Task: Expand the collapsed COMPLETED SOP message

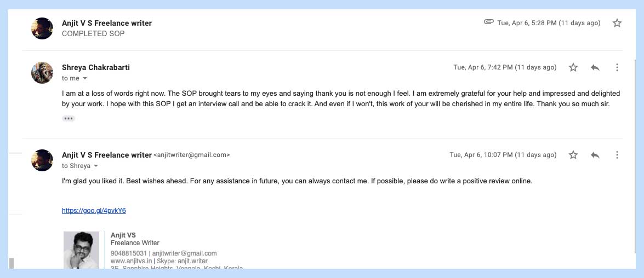Action: tap(274, 28)
